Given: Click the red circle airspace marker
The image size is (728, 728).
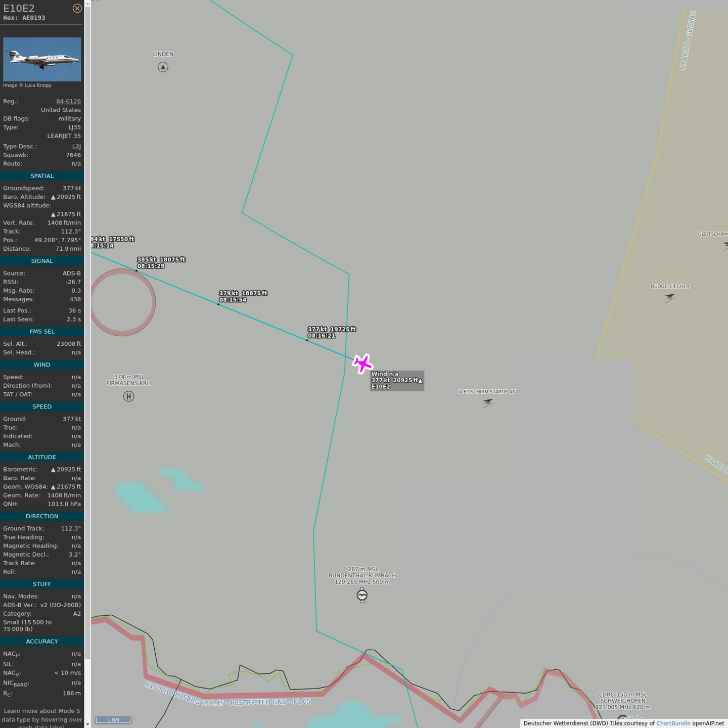Looking at the screenshot, I should pyautogui.click(x=122, y=302).
